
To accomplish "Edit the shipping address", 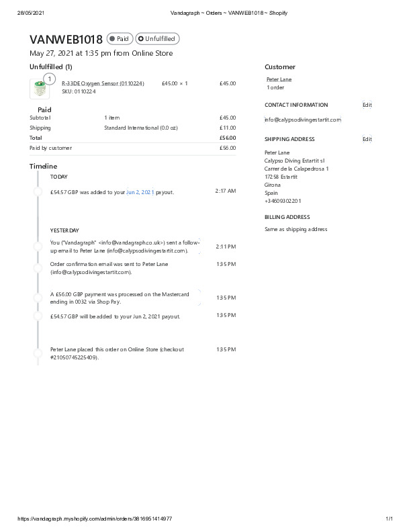I will coord(367,139).
